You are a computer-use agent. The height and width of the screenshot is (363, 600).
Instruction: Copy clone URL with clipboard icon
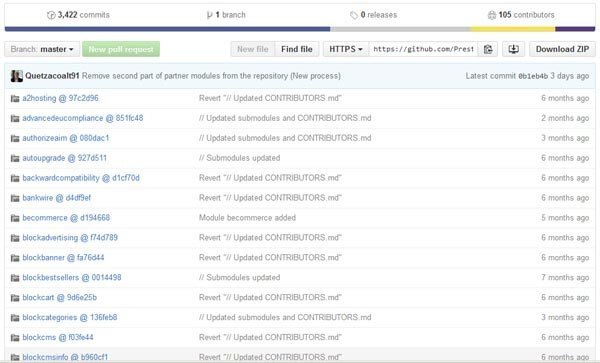pos(488,49)
